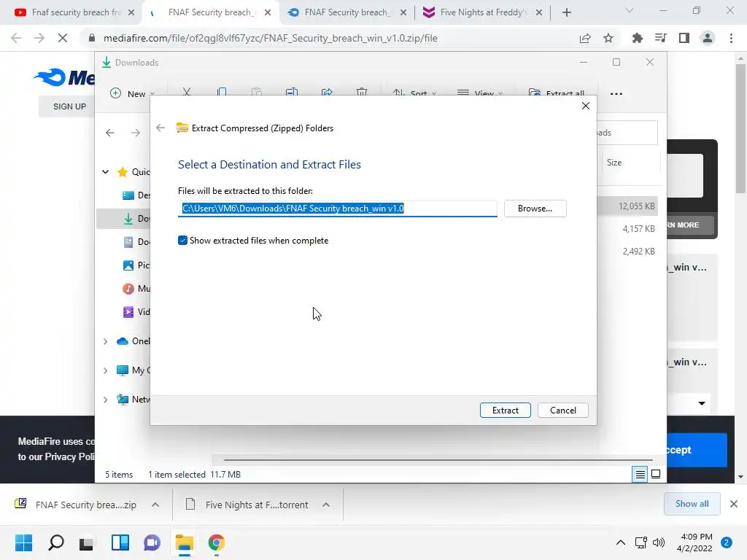
Task: Select Music in the navigation pane
Action: pos(136,289)
